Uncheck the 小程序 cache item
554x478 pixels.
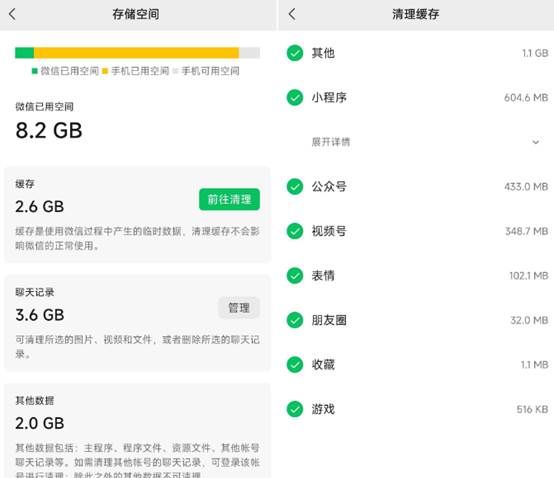click(295, 98)
